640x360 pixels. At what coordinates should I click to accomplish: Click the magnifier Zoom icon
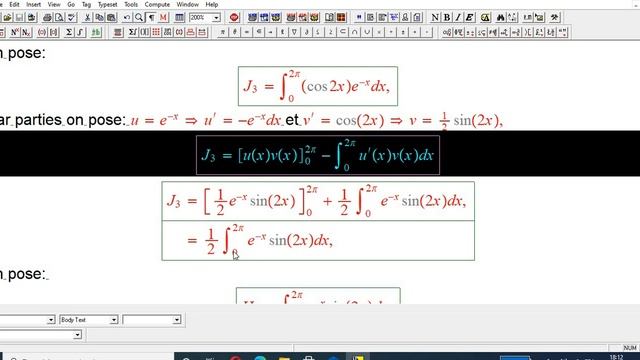click(139, 18)
